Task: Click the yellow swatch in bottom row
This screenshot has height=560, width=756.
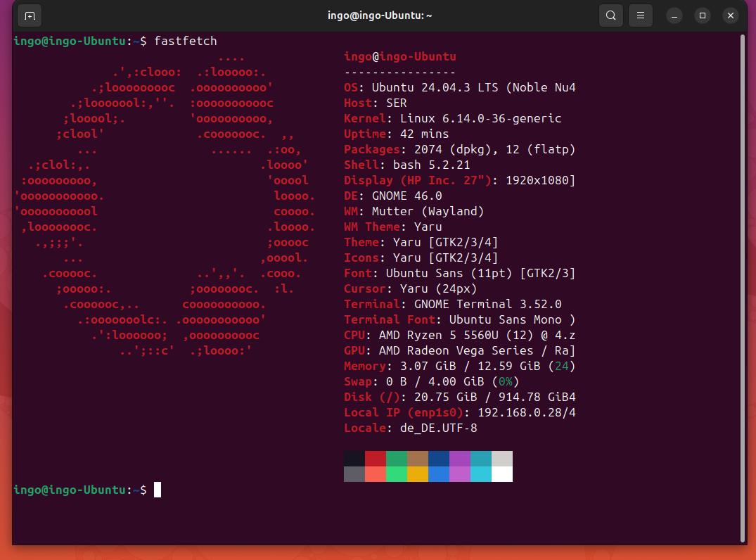Action: point(418,474)
